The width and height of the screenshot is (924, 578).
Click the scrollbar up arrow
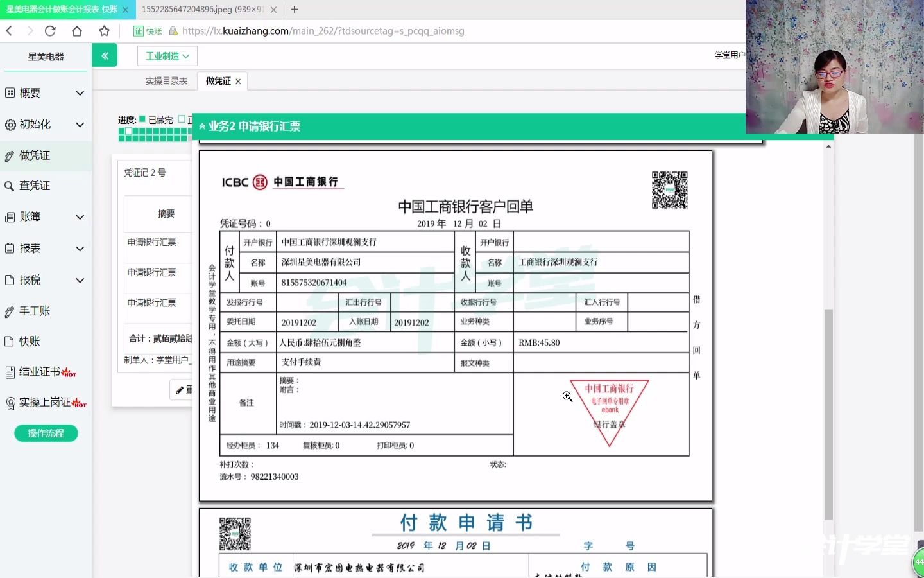click(x=828, y=146)
